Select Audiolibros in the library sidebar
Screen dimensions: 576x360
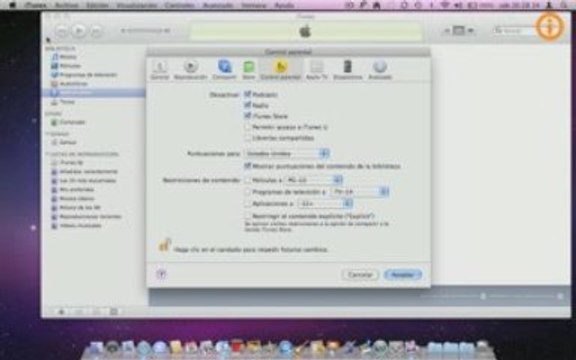coord(69,84)
